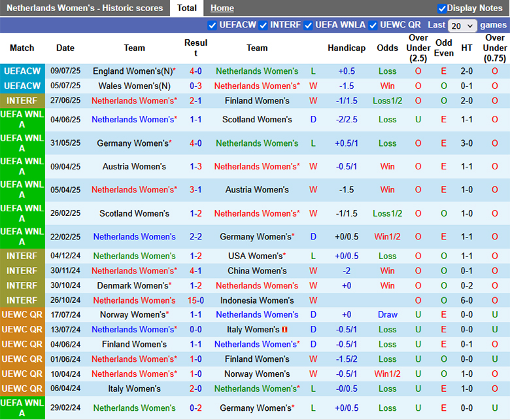Select Denmark Women's team name
Screen dimensions: 510x420
coord(134,286)
